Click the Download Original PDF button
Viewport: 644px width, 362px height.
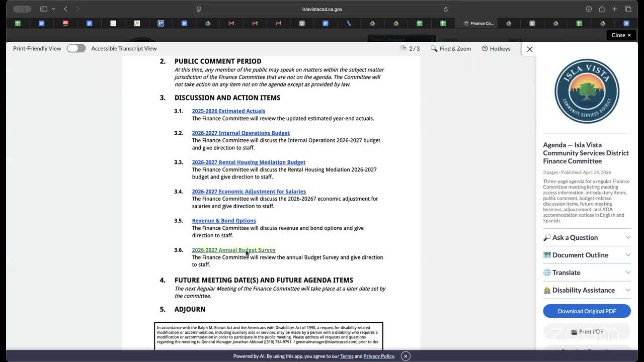click(587, 311)
